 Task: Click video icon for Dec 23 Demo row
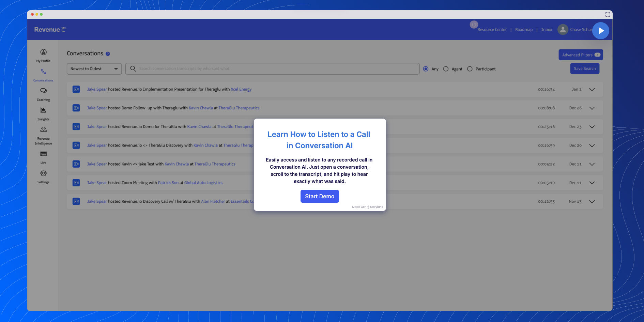point(76,127)
